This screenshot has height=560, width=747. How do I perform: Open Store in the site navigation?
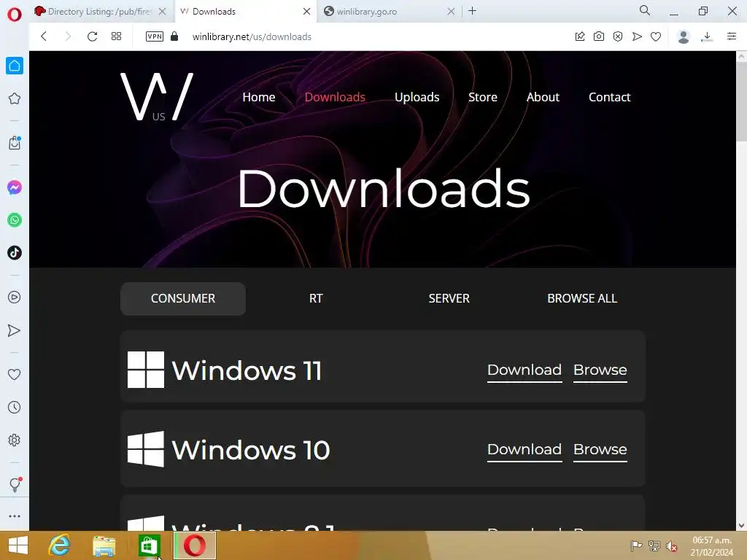483,97
